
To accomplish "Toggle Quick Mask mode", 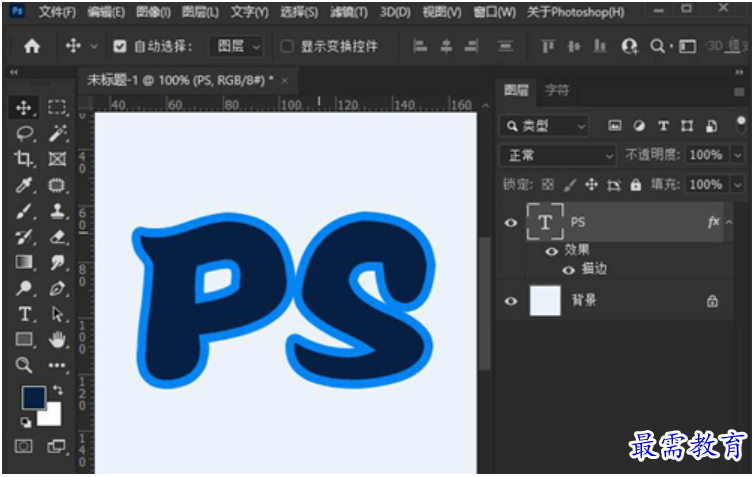I will [x=24, y=446].
